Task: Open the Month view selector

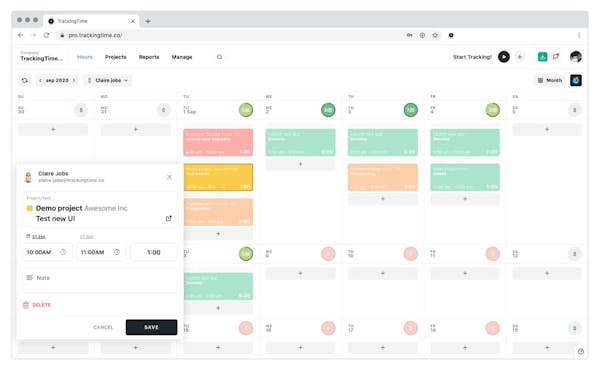Action: (x=549, y=80)
